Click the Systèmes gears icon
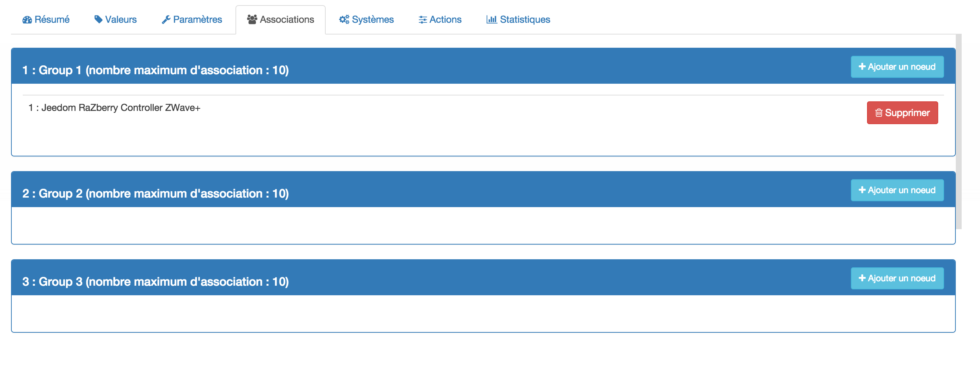The height and width of the screenshot is (390, 980). coord(344,19)
